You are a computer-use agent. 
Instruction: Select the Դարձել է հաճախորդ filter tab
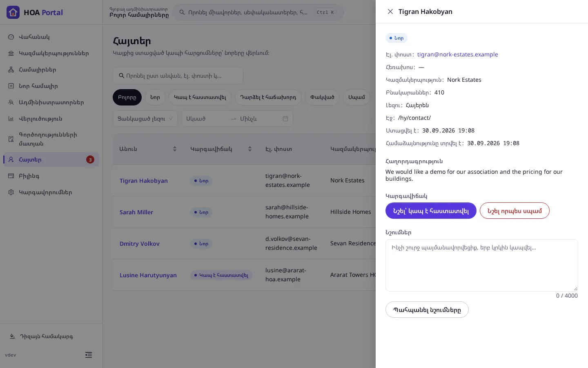(x=268, y=97)
